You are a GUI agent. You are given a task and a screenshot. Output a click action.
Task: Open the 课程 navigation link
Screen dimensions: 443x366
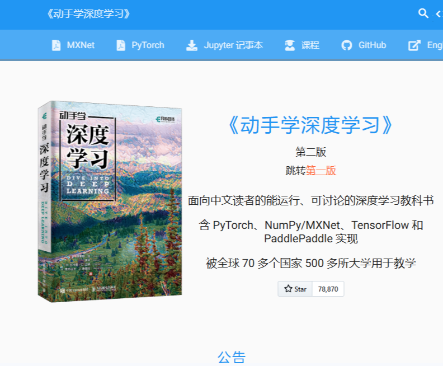(x=302, y=45)
